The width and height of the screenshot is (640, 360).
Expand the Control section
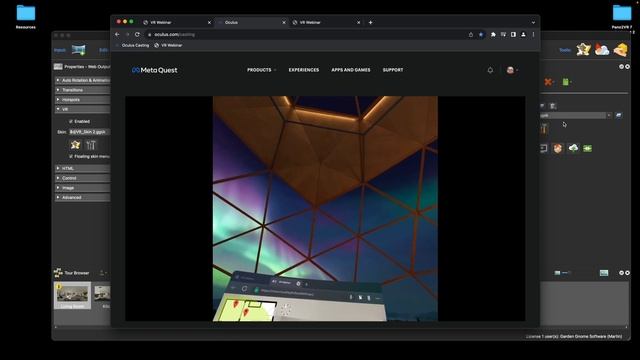point(83,178)
